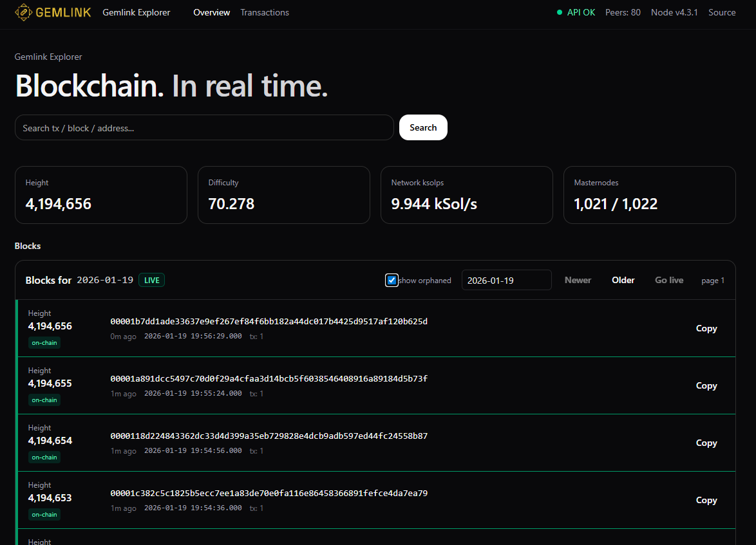The width and height of the screenshot is (756, 545).
Task: Click Older to view previous blocks
Action: click(x=623, y=280)
